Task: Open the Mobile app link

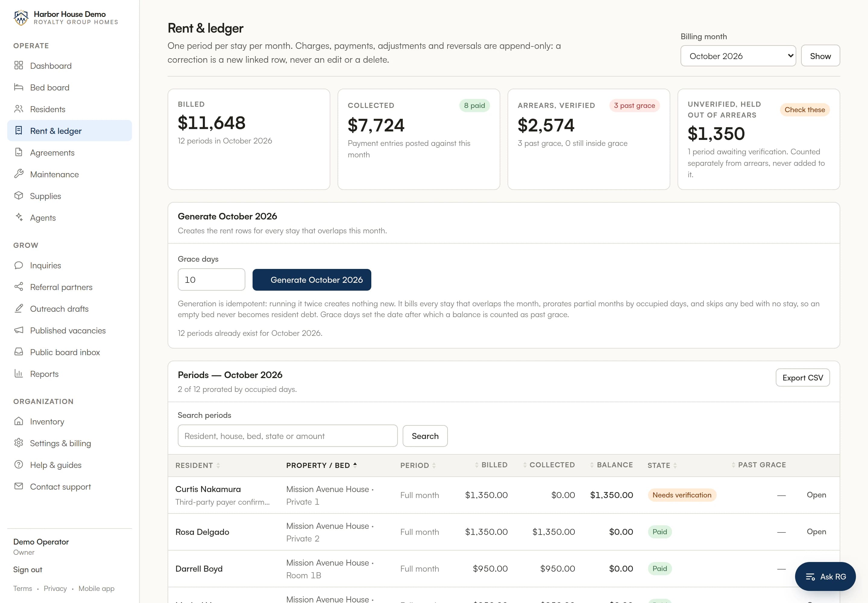Action: (x=96, y=588)
